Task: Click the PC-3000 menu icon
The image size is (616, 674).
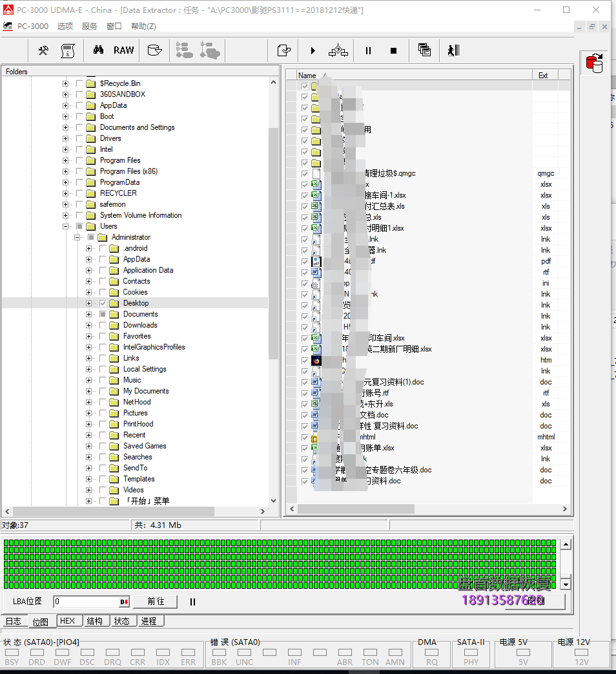Action: (x=8, y=26)
